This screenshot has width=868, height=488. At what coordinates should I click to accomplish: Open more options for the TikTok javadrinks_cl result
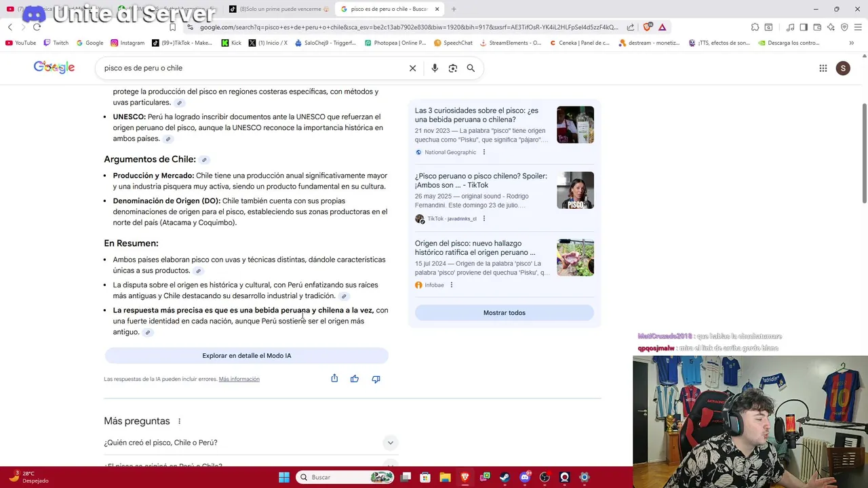[484, 218]
